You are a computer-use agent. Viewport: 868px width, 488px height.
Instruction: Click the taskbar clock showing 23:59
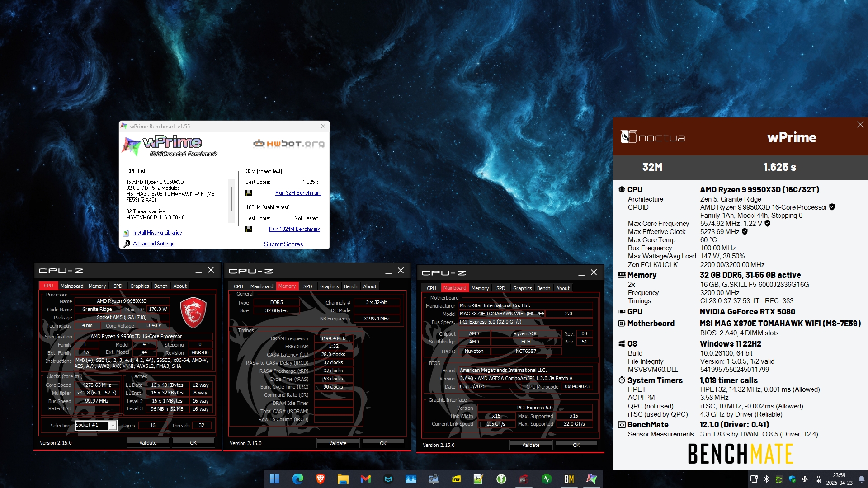[839, 479]
